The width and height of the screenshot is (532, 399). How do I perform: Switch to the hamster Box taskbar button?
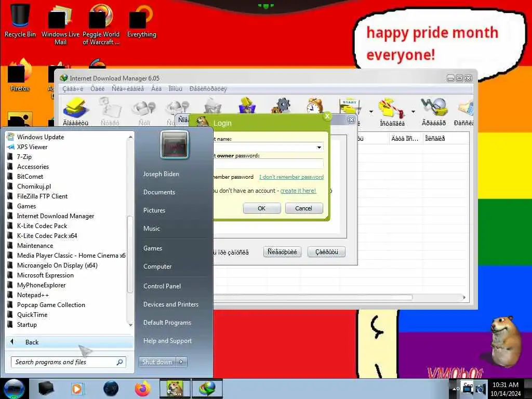pyautogui.click(x=175, y=389)
